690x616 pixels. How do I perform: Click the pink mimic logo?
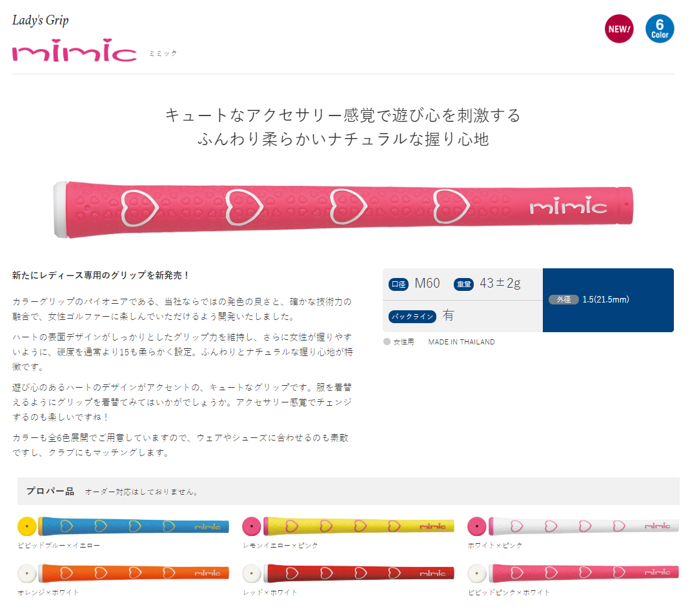(x=74, y=50)
